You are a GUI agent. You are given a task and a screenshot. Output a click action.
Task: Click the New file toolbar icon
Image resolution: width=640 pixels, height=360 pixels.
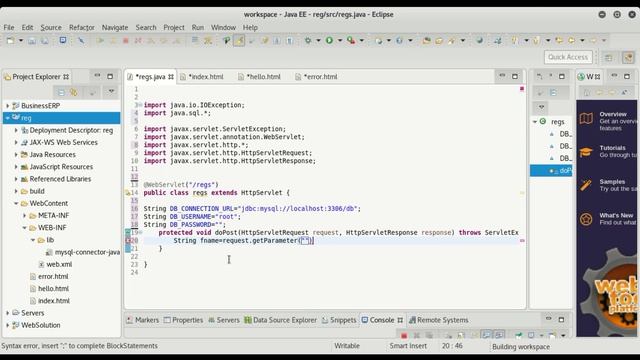[10, 40]
